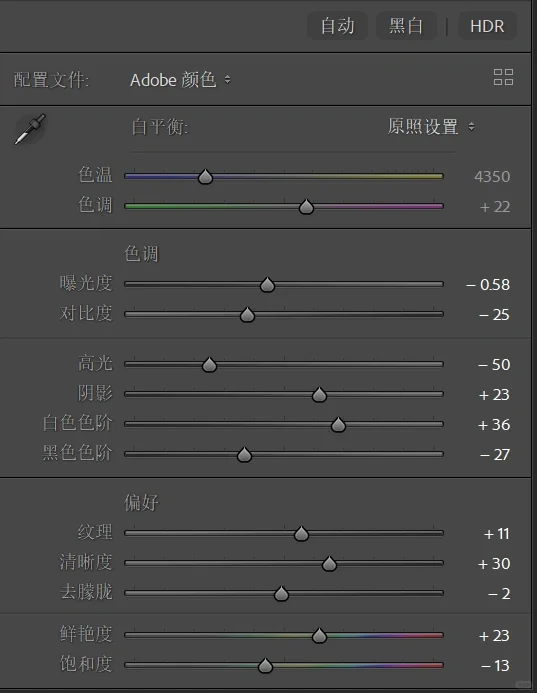This screenshot has height=693, width=537.
Task: Click the 阴影 shadows slider handle
Action: tap(319, 395)
